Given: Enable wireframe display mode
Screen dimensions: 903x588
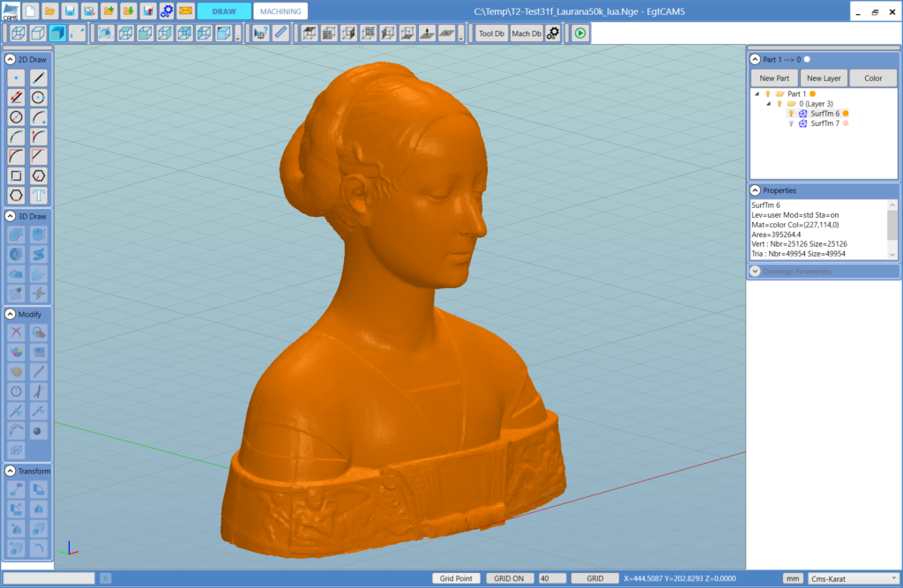Looking at the screenshot, I should pos(19,33).
